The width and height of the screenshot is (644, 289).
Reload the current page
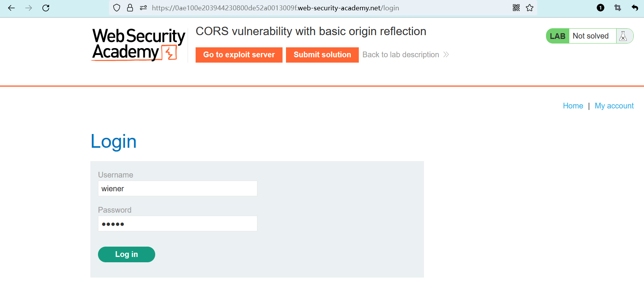pyautogui.click(x=46, y=8)
